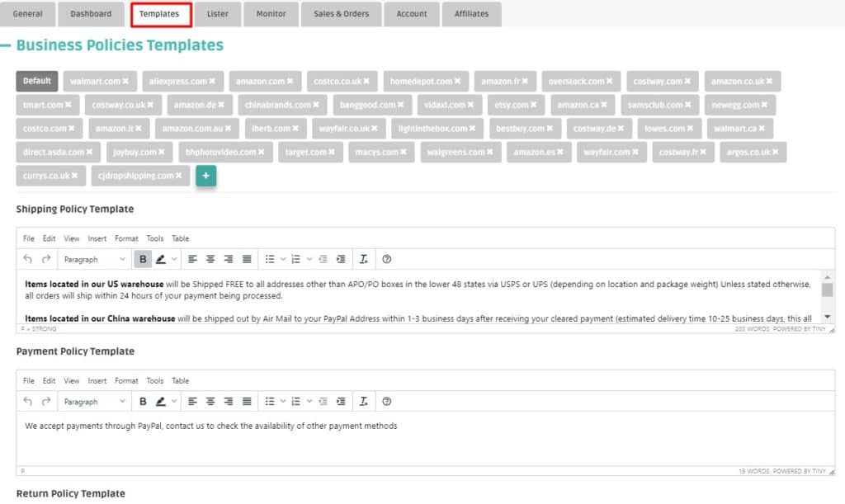Align left in Payment Policy editor

[x=192, y=401]
